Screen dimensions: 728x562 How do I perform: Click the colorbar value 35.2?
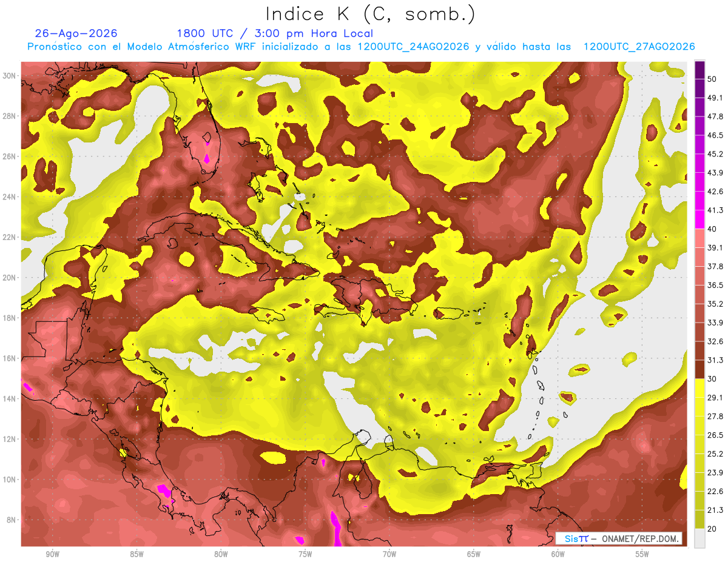715,304
